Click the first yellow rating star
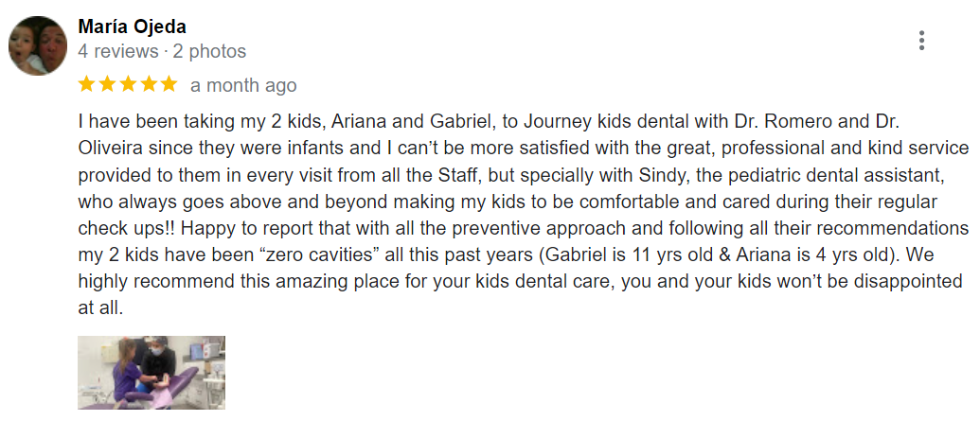The height and width of the screenshot is (421, 980). [x=86, y=84]
